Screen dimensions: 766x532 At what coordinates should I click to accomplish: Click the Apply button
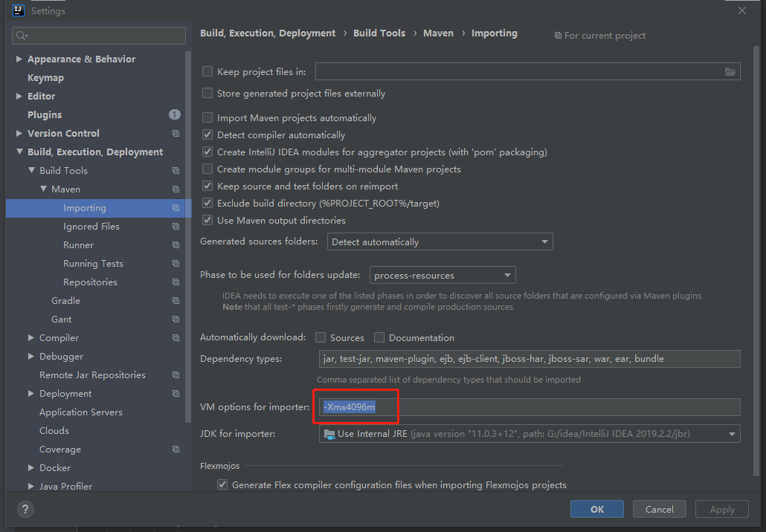click(722, 509)
